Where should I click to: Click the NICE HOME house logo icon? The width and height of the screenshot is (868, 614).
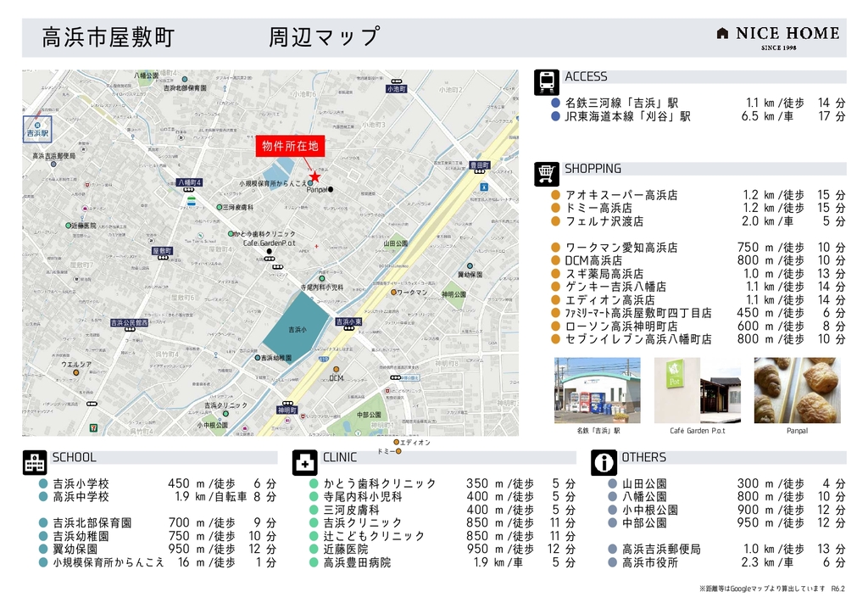click(x=722, y=34)
